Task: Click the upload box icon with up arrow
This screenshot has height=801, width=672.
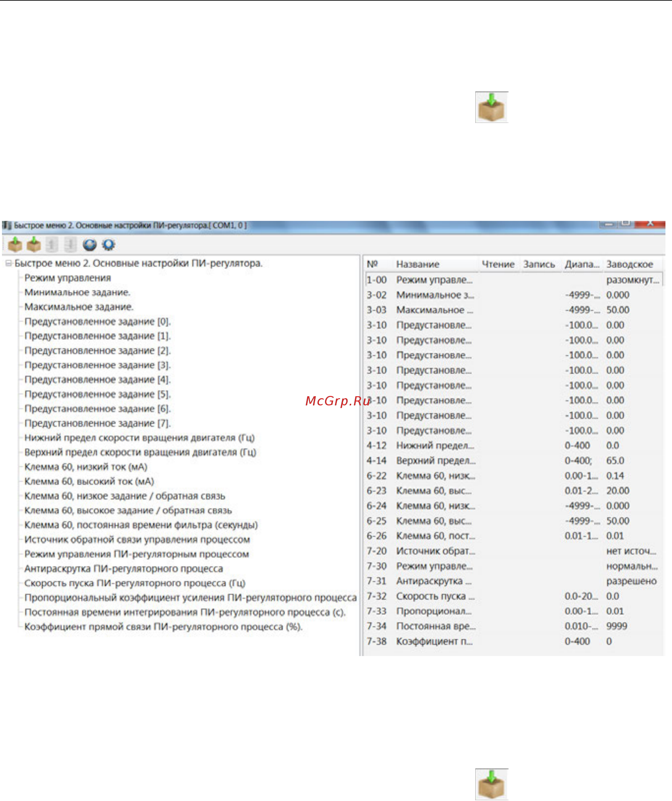Action: click(x=15, y=244)
